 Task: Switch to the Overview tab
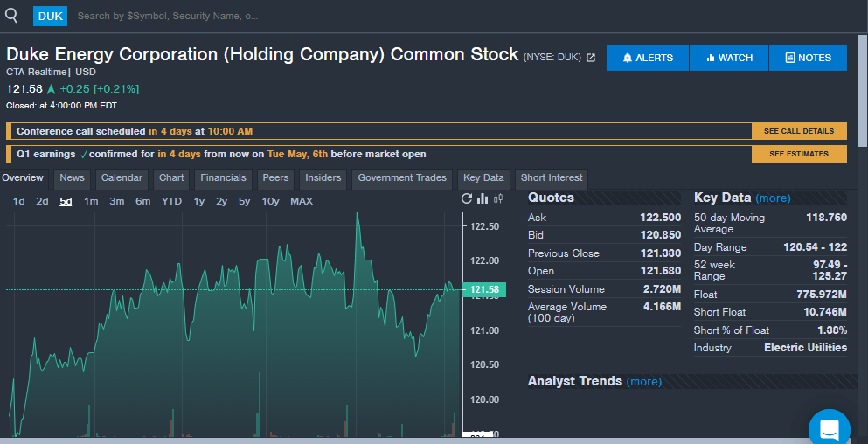(22, 177)
